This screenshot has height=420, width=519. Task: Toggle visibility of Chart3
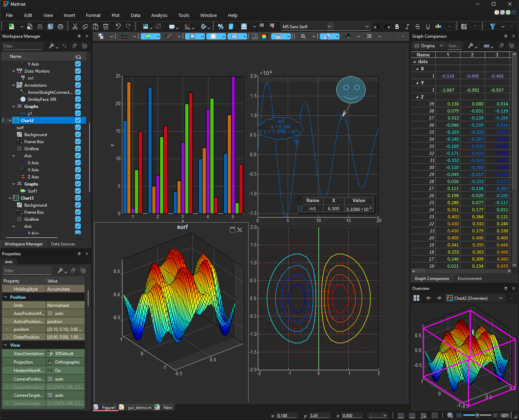(x=78, y=198)
